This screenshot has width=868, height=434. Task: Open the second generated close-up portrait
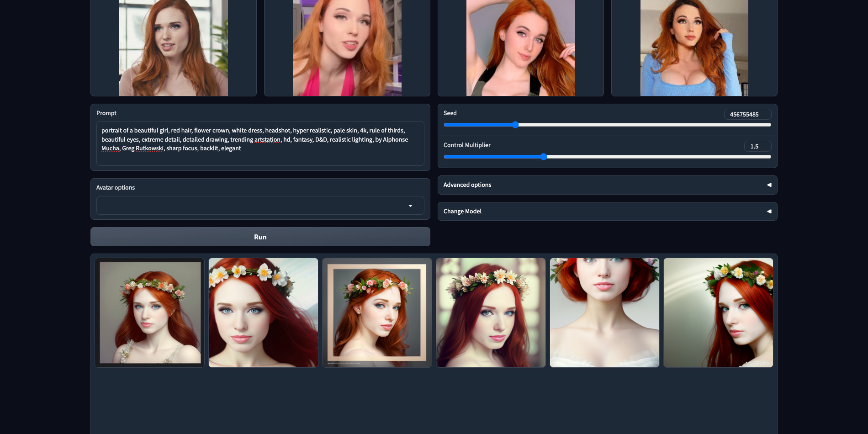(x=263, y=312)
